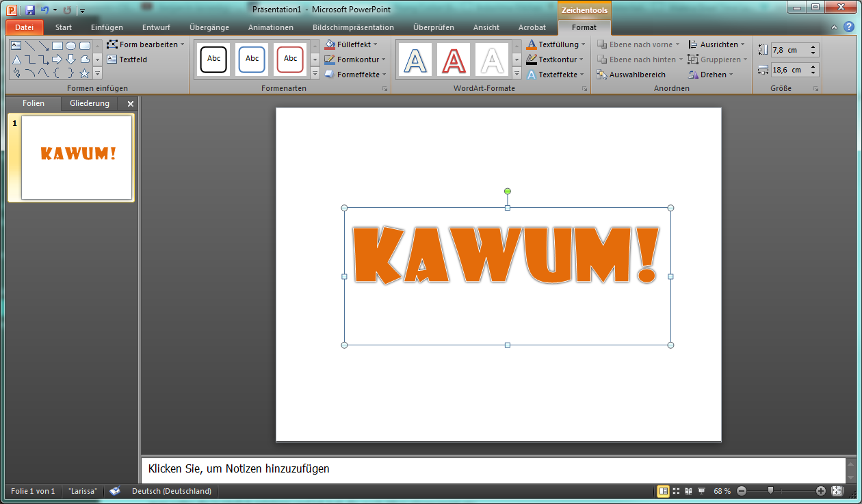This screenshot has height=504, width=862.
Task: Enable reading view from status bar
Action: click(688, 491)
